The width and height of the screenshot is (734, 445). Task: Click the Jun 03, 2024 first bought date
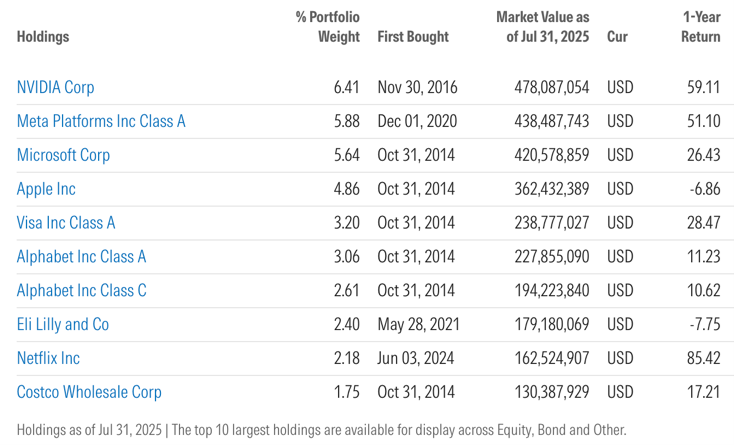pos(416,358)
